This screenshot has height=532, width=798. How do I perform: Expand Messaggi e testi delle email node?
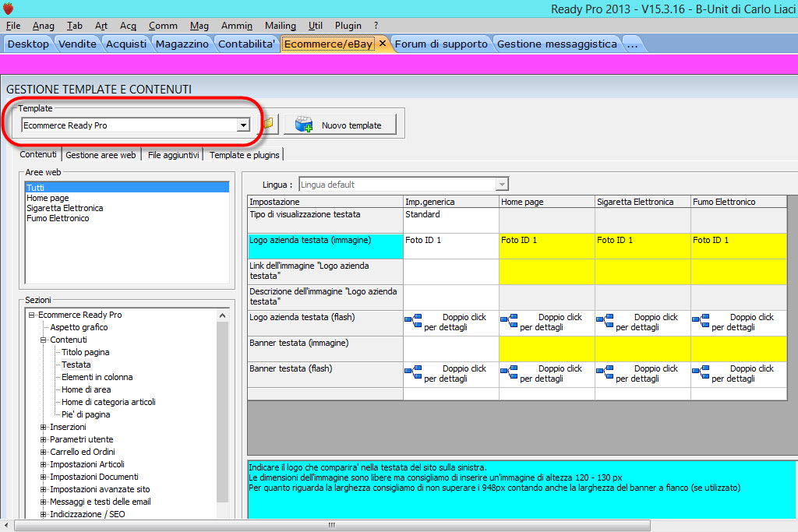[44, 502]
